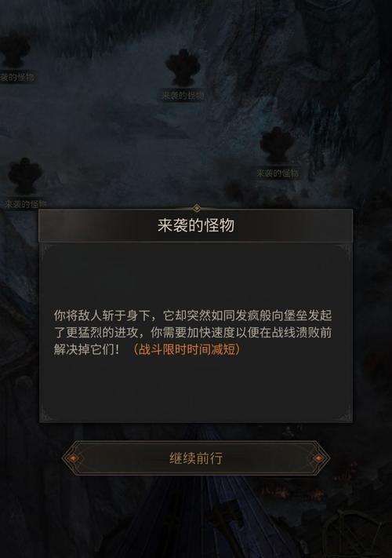Tap the white dialog description paragraph
Screen dimensions: 392x558
tap(193, 333)
